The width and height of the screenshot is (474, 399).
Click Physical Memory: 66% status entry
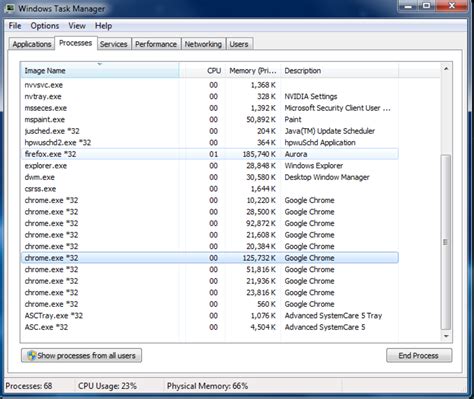[x=207, y=386]
